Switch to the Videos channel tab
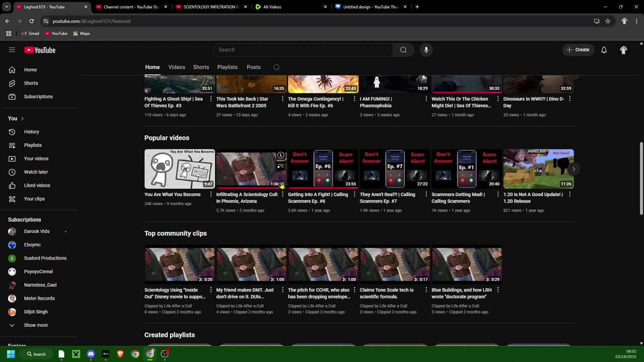This screenshot has height=362, width=644. (177, 67)
